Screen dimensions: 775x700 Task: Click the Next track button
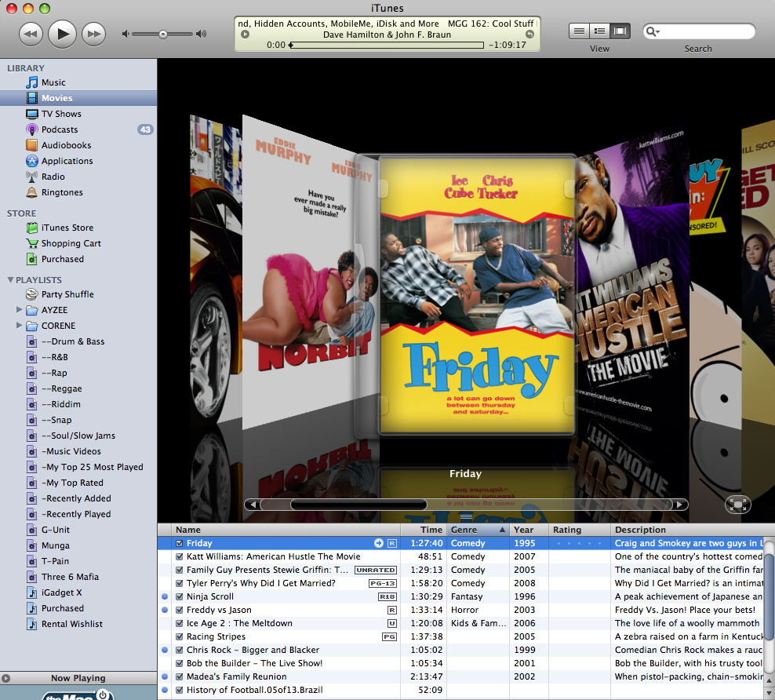[x=93, y=34]
